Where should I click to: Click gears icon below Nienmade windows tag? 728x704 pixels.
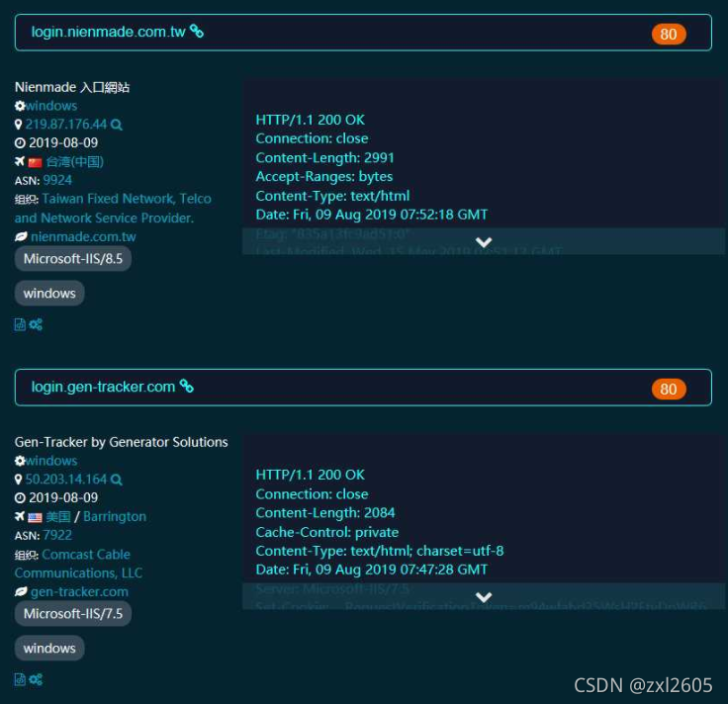tap(36, 324)
